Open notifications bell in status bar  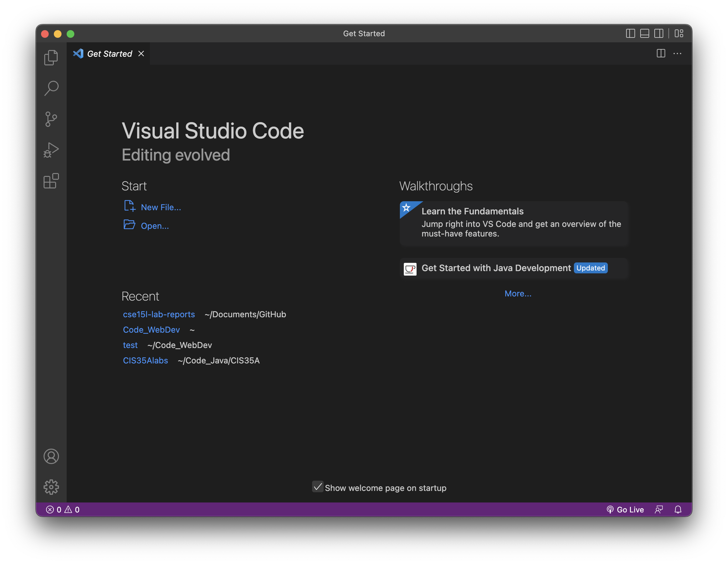pyautogui.click(x=678, y=509)
